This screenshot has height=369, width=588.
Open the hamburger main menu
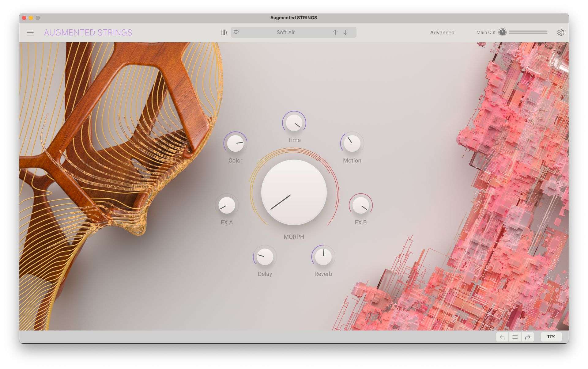coord(30,32)
